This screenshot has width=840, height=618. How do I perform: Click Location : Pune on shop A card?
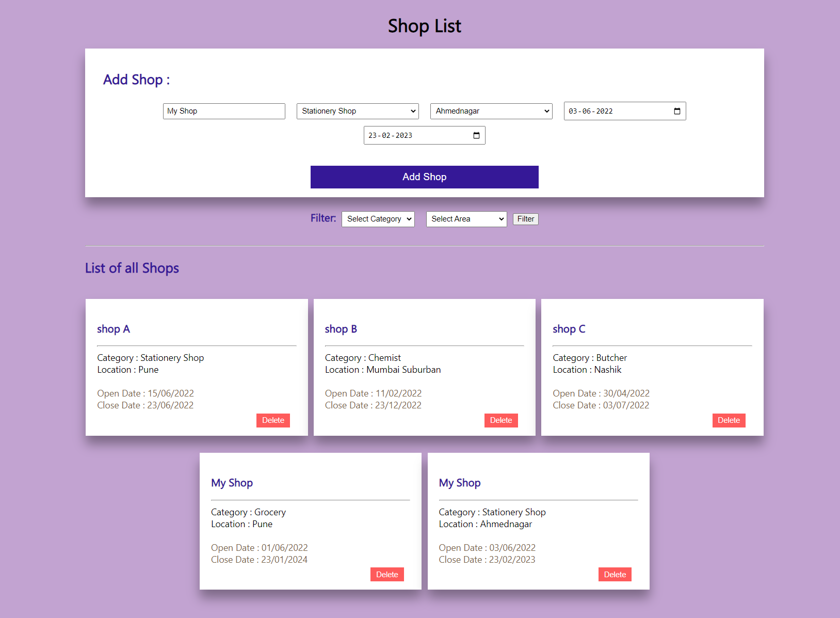128,370
